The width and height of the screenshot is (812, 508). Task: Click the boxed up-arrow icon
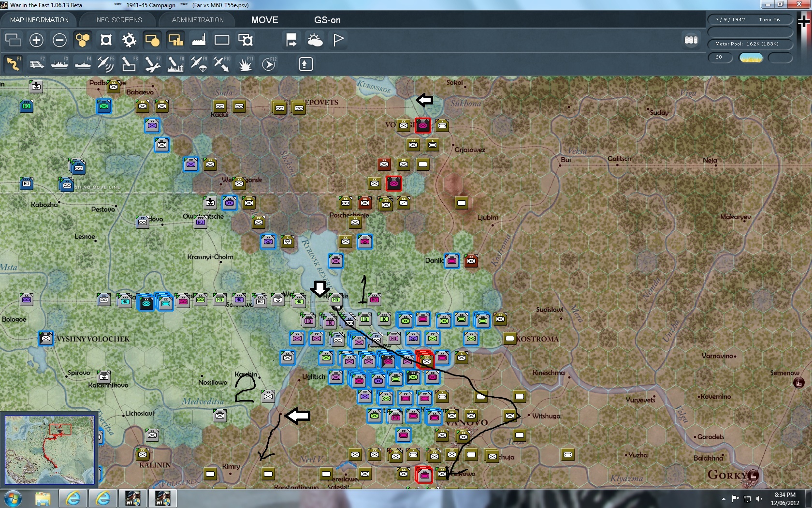click(x=305, y=64)
